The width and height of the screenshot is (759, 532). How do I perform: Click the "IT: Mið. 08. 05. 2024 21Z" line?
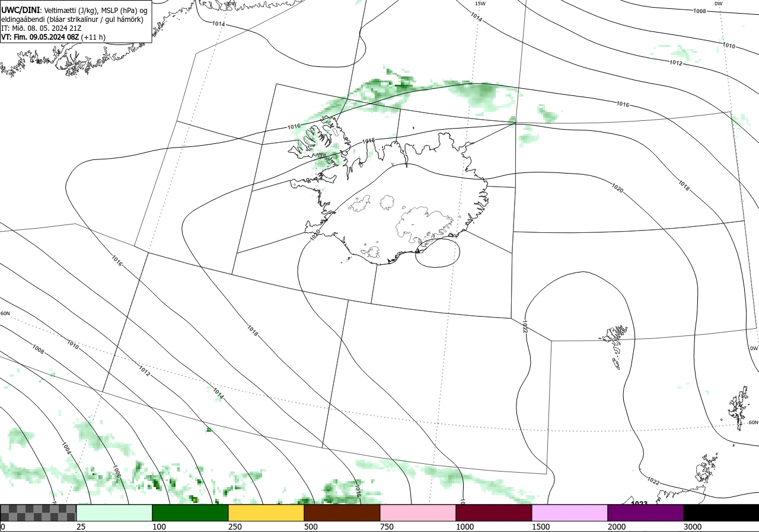point(40,28)
